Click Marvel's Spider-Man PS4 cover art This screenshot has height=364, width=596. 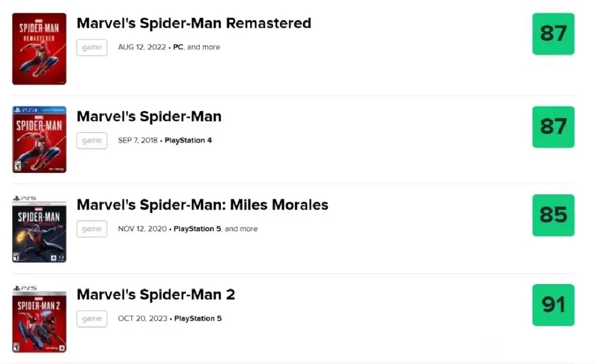coord(39,140)
